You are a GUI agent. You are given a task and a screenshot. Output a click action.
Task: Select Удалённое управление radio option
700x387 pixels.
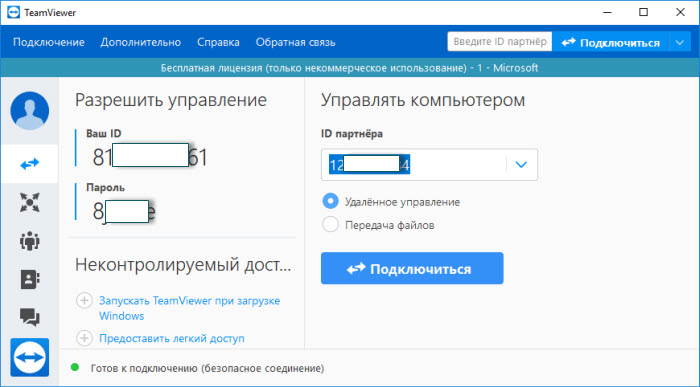[330, 201]
